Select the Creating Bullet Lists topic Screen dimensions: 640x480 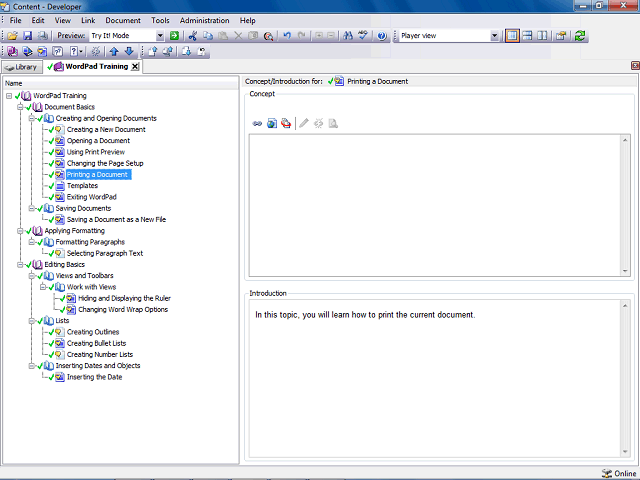tap(96, 343)
